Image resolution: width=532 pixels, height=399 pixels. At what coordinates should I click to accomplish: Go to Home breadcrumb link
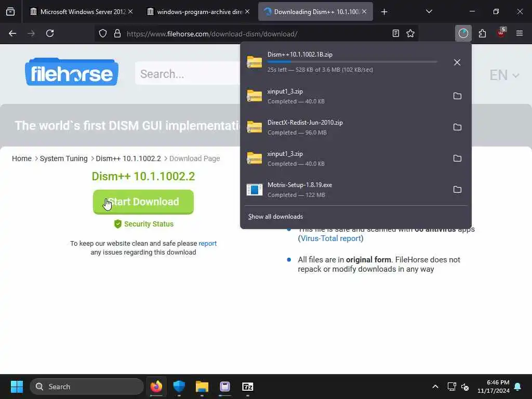[22, 158]
